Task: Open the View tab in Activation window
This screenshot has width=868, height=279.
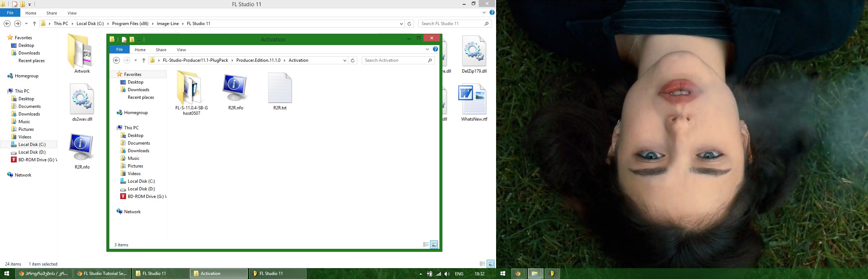Action: 181,50
